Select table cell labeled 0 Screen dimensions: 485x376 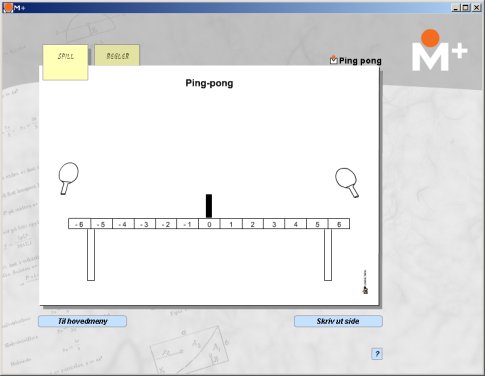(209, 224)
